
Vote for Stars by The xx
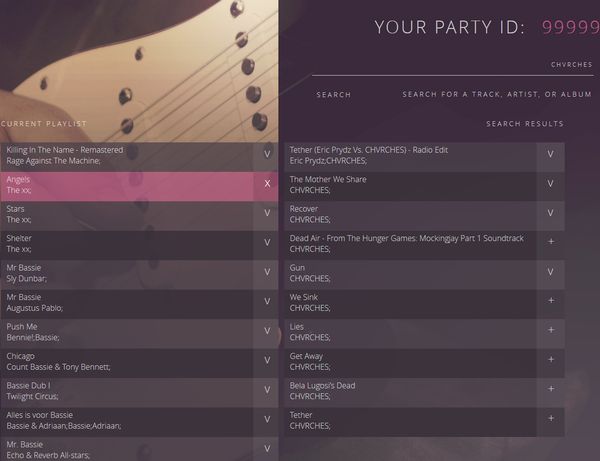click(x=266, y=213)
